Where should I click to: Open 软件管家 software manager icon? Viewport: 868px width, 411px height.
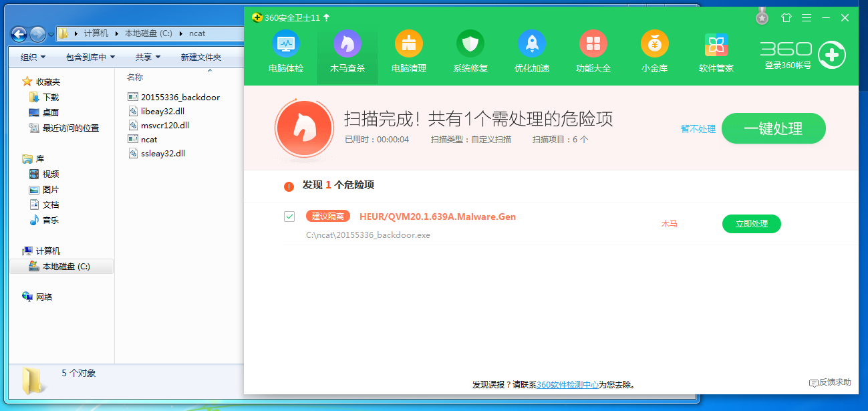click(x=716, y=44)
